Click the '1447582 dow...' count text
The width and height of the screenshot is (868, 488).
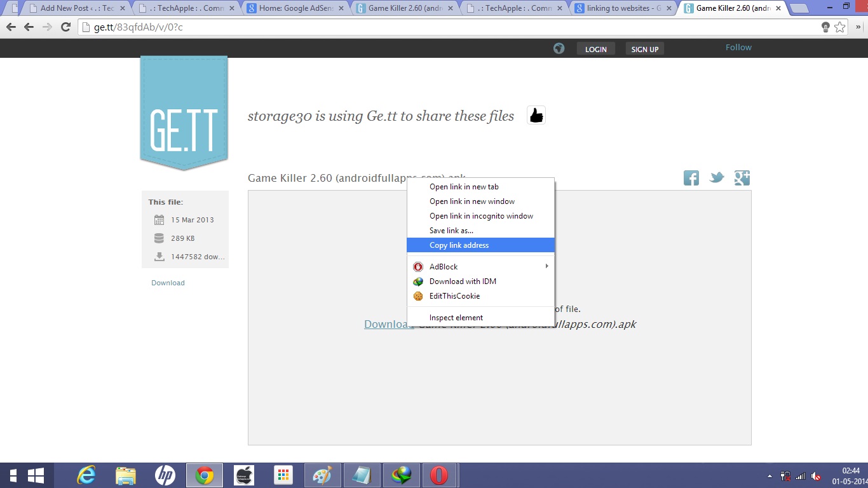pyautogui.click(x=198, y=257)
